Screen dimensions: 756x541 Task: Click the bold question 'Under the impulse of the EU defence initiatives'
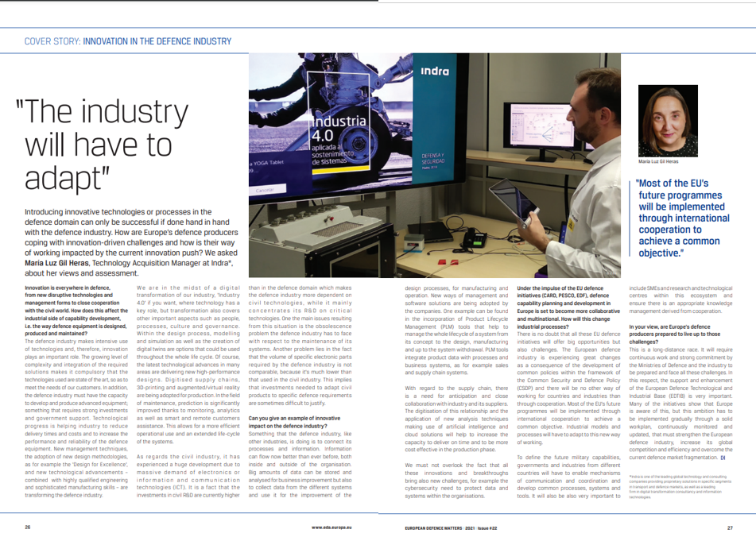pyautogui.click(x=568, y=307)
